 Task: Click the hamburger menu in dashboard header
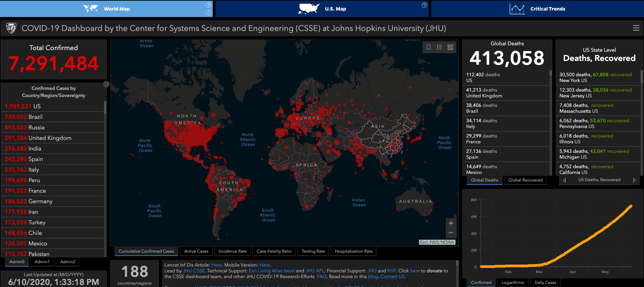click(636, 28)
